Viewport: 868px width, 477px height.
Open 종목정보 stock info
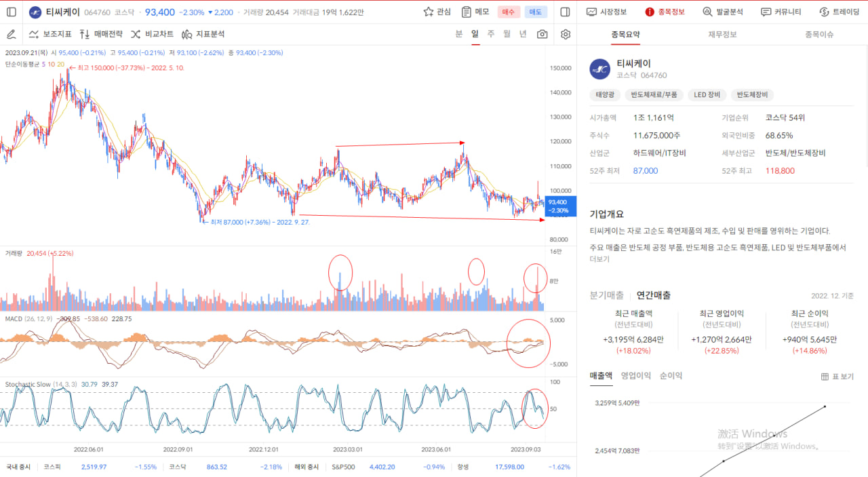665,12
